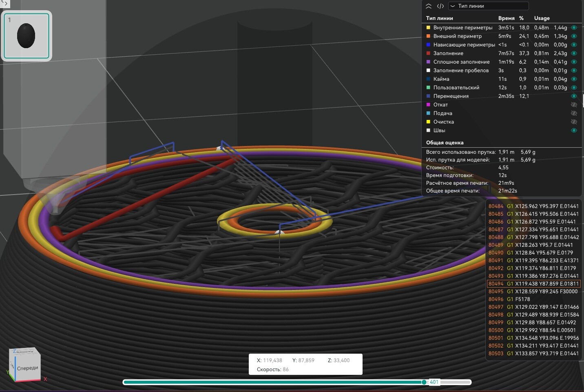Toggle the eye for Нависающие периметры
This screenshot has width=584, height=392.
coord(574,45)
